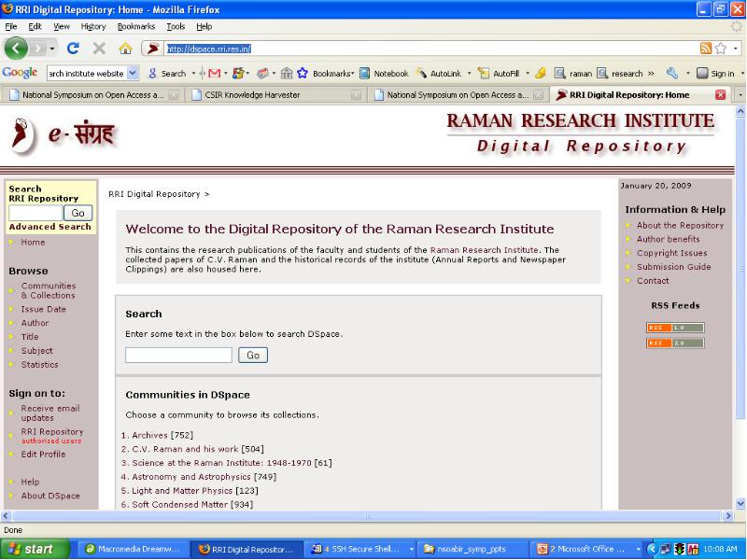
Task: Close the RRI Digital Repository tab
Action: pyautogui.click(x=720, y=95)
